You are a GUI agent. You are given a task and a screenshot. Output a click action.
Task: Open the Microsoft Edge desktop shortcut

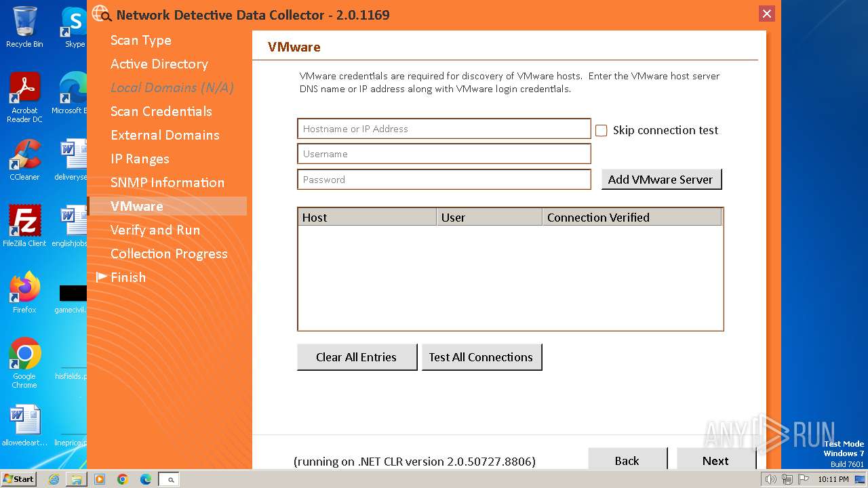coord(71,94)
